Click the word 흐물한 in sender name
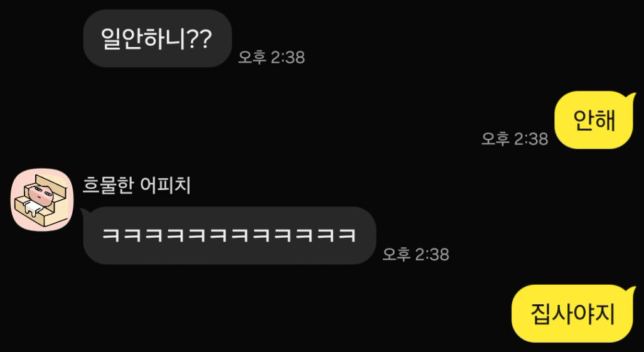 pyautogui.click(x=109, y=186)
